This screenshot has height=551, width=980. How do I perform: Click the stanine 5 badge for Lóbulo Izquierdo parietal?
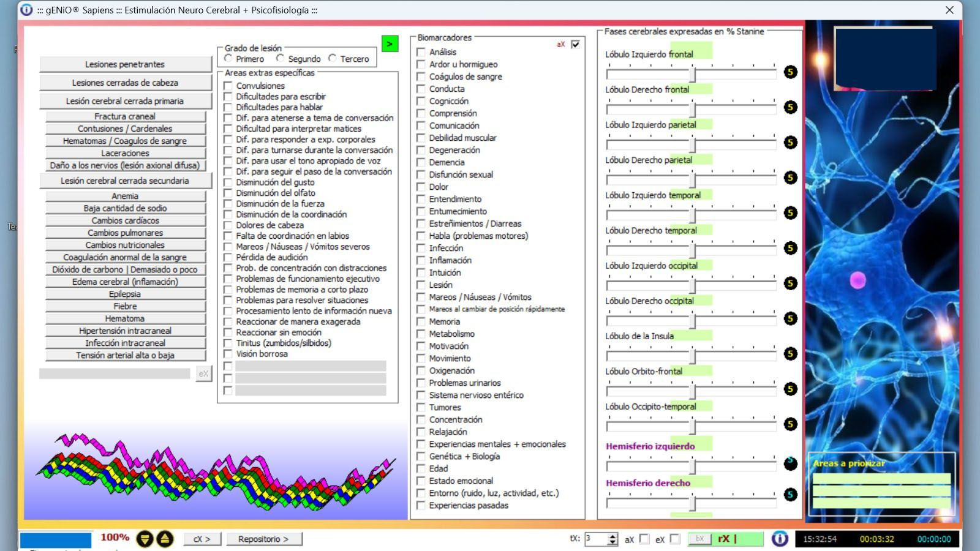791,143
